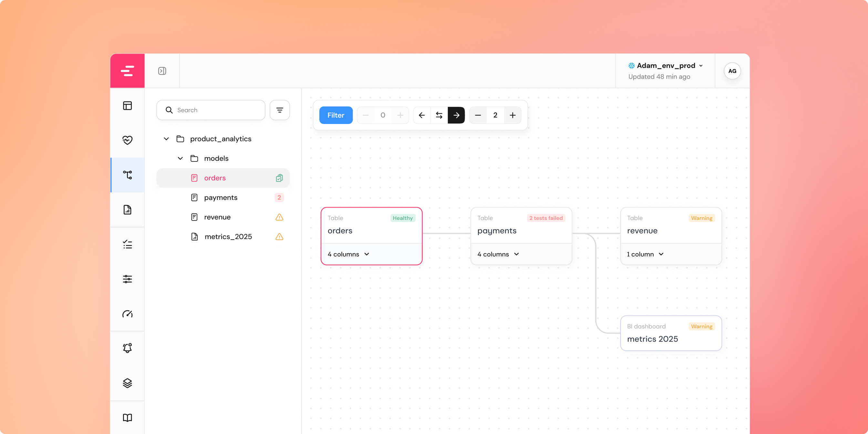Open the reports file icon in sidebar
Image resolution: width=868 pixels, height=434 pixels.
(x=127, y=210)
